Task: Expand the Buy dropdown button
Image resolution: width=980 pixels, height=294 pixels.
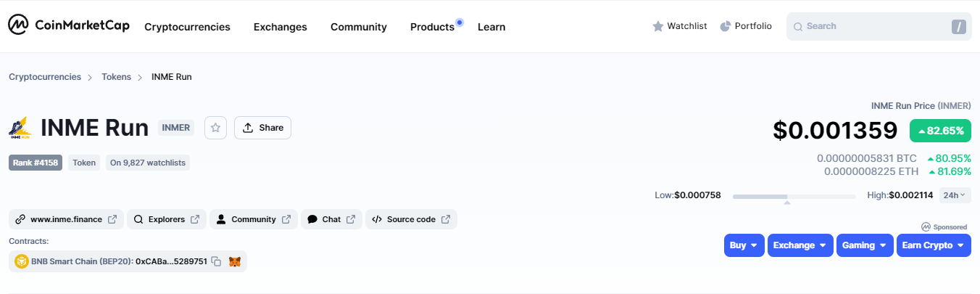Action: (x=744, y=245)
